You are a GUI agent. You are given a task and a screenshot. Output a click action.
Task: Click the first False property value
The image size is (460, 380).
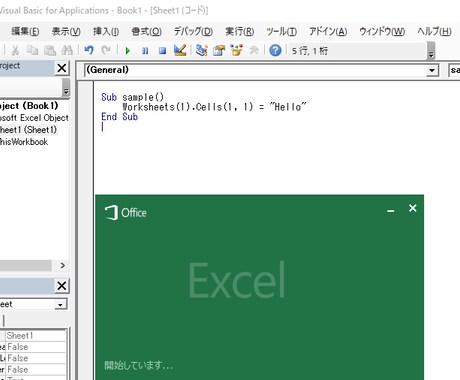click(x=36, y=347)
